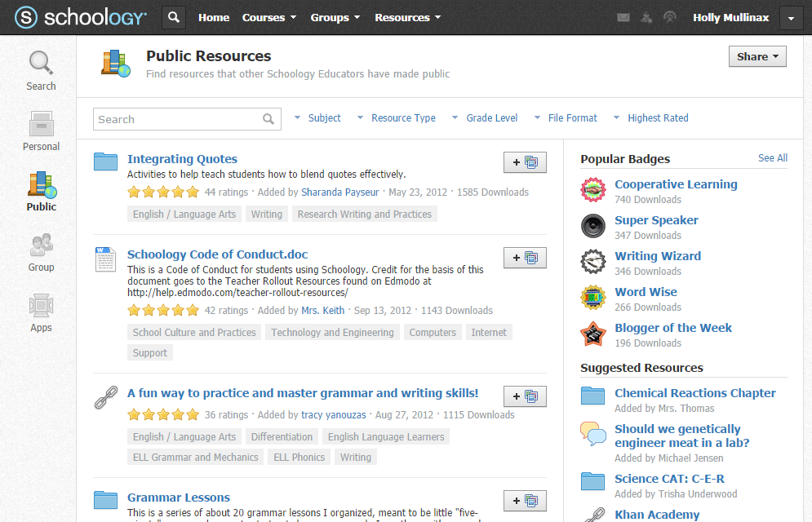
Task: Add the fun grammar practice link to resources
Action: pyautogui.click(x=525, y=396)
